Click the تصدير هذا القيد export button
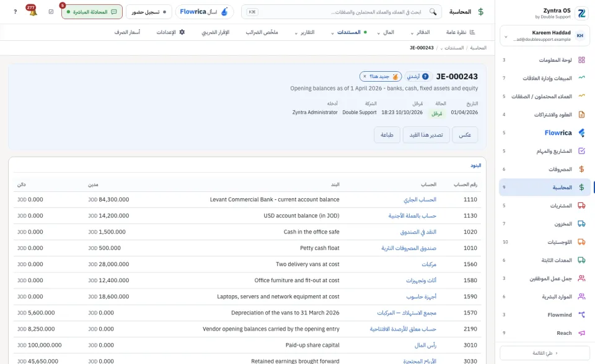 point(426,135)
